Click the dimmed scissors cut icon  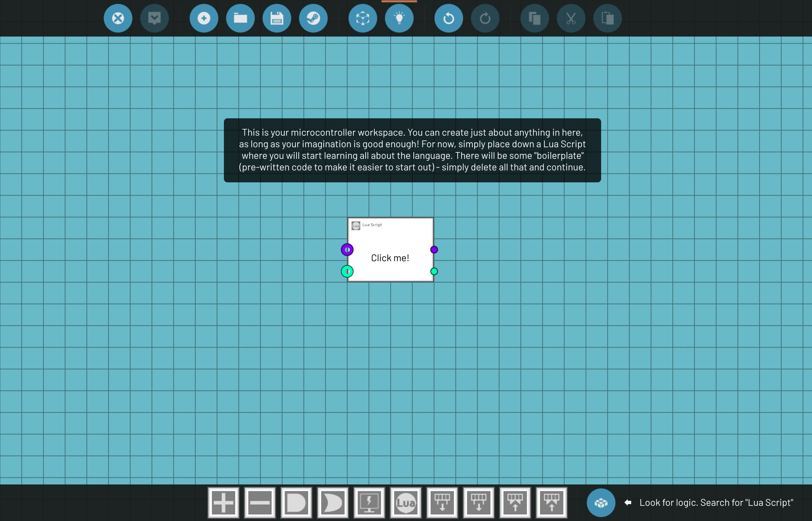click(x=571, y=18)
